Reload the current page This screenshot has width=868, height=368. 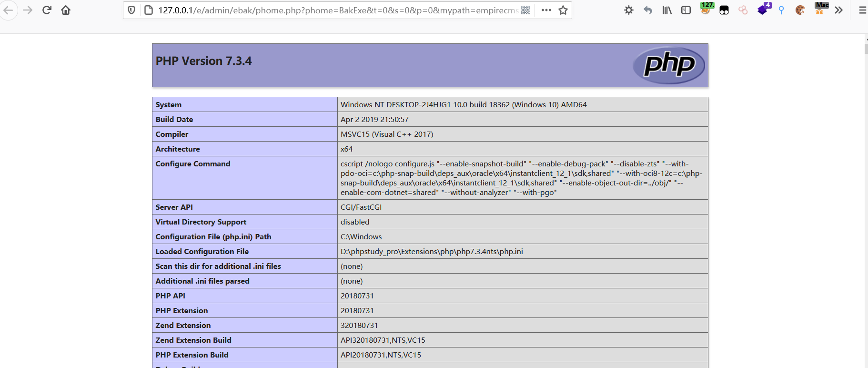pos(47,10)
